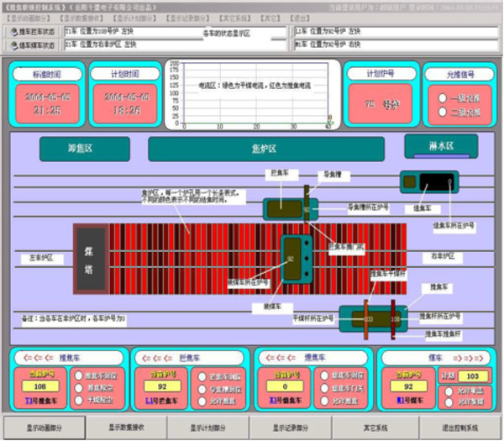Image resolution: width=504 pixels, height=441 pixels.
Task: Click the 退出控制系统 exit button
Action: pyautogui.click(x=457, y=428)
